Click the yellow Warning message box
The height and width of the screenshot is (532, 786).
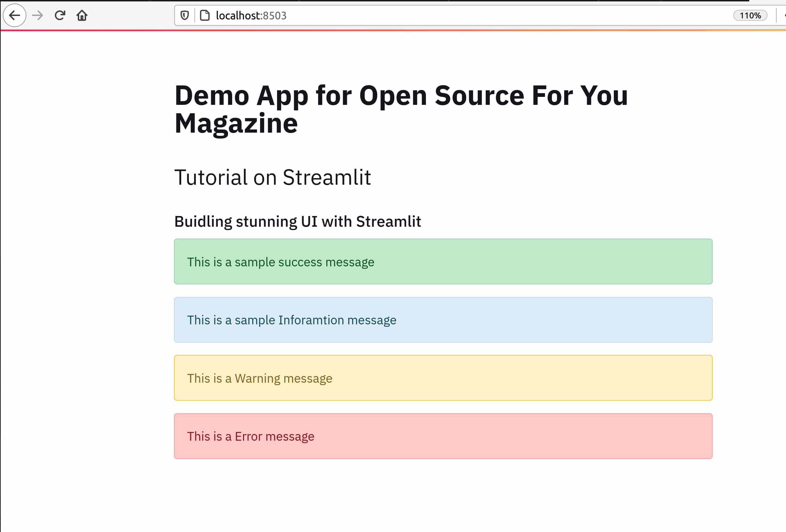click(443, 378)
